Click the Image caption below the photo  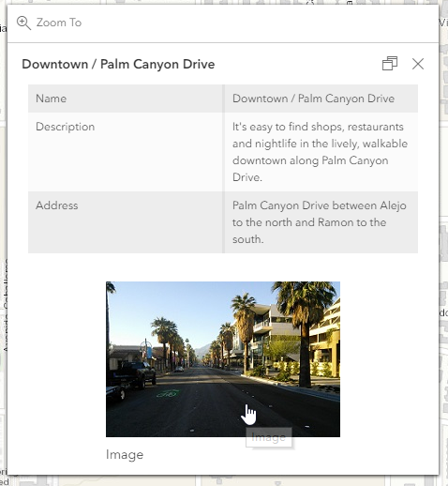(x=125, y=454)
